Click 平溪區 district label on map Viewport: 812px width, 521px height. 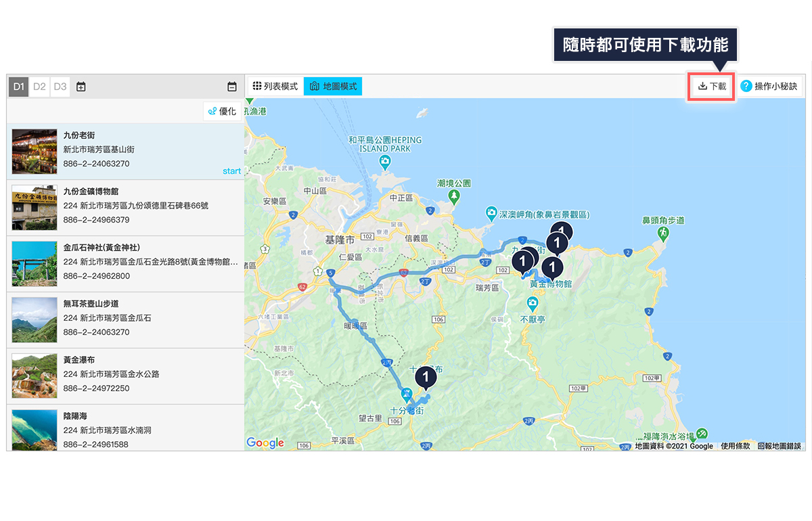342,440
